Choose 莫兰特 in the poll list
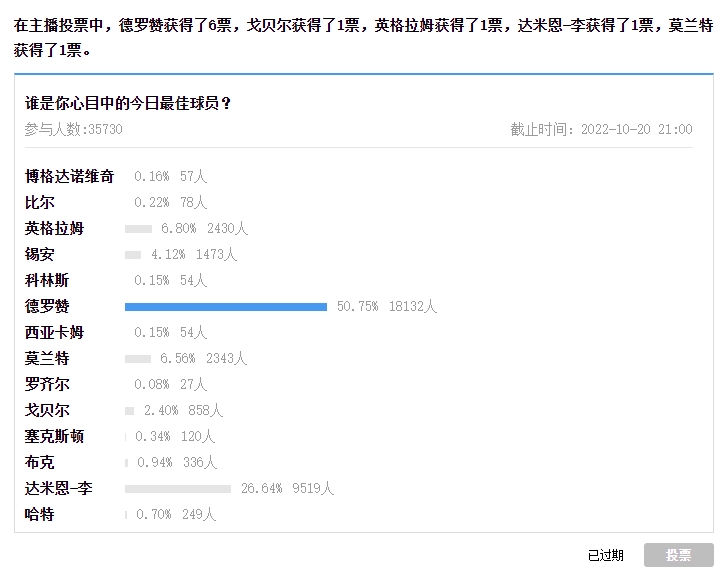 point(47,358)
